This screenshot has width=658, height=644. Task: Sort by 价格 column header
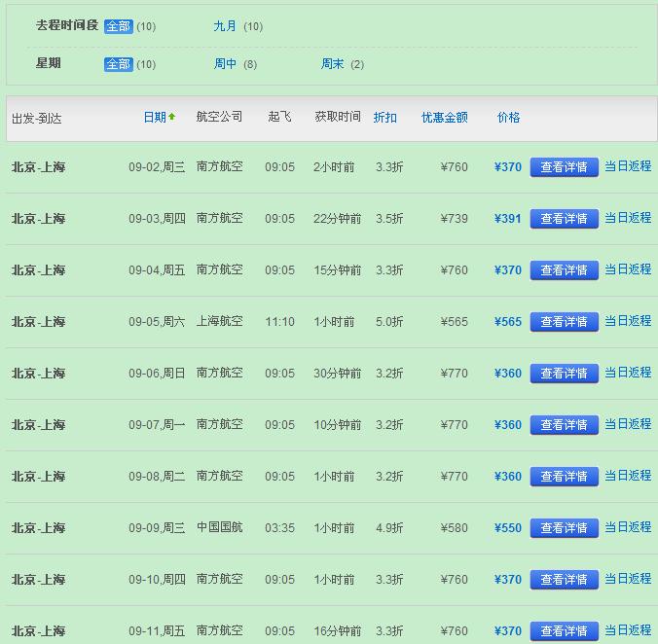tap(508, 117)
